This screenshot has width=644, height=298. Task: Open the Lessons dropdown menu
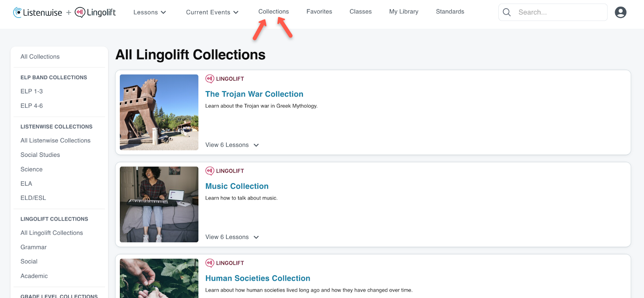[x=150, y=12]
